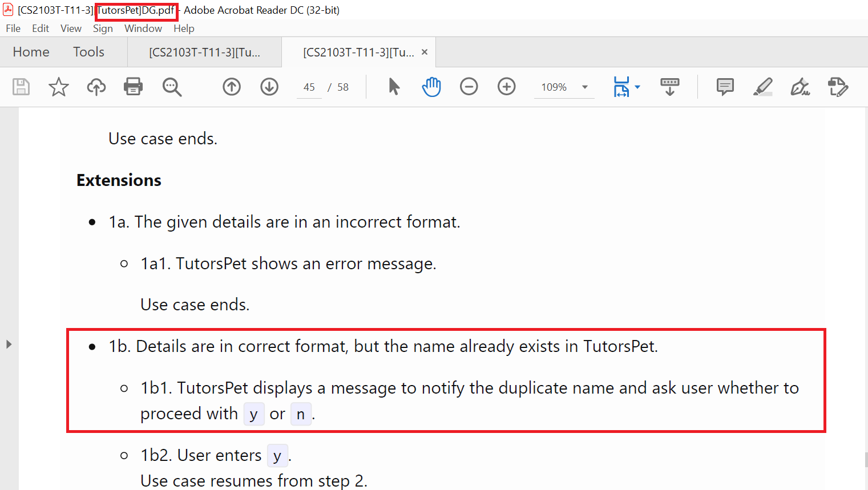868x490 pixels.
Task: Click the Acrobat PDF icon in title bar
Action: (x=8, y=10)
